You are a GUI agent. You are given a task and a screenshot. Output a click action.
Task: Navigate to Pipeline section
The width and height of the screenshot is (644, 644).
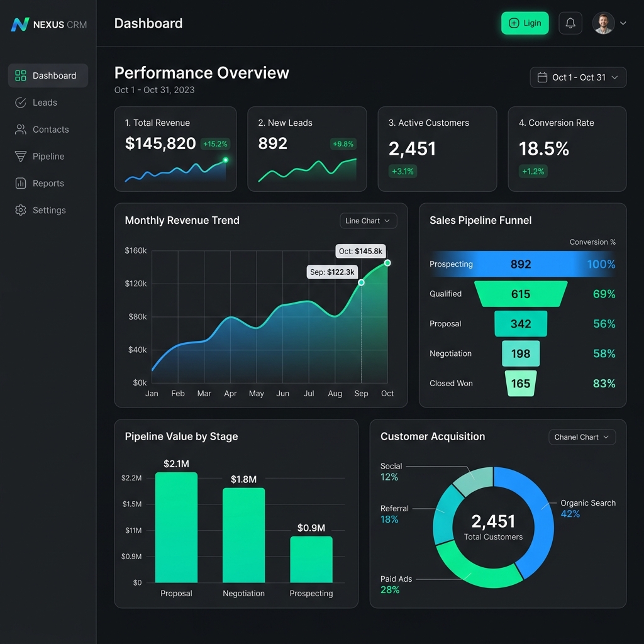point(48,156)
